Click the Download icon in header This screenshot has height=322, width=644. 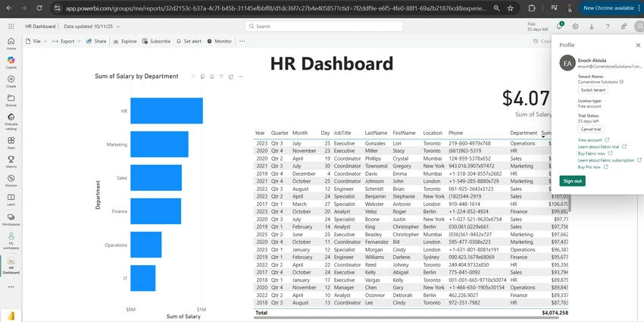pos(592,27)
